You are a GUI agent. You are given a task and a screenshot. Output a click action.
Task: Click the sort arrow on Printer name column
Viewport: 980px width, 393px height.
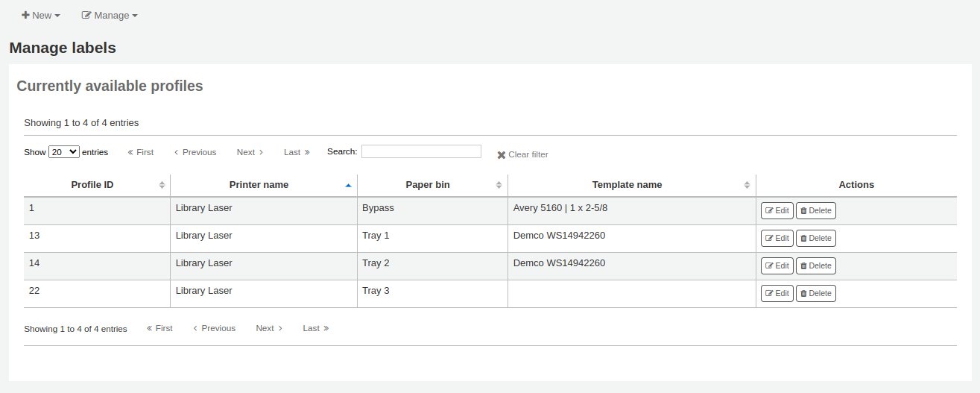348,185
